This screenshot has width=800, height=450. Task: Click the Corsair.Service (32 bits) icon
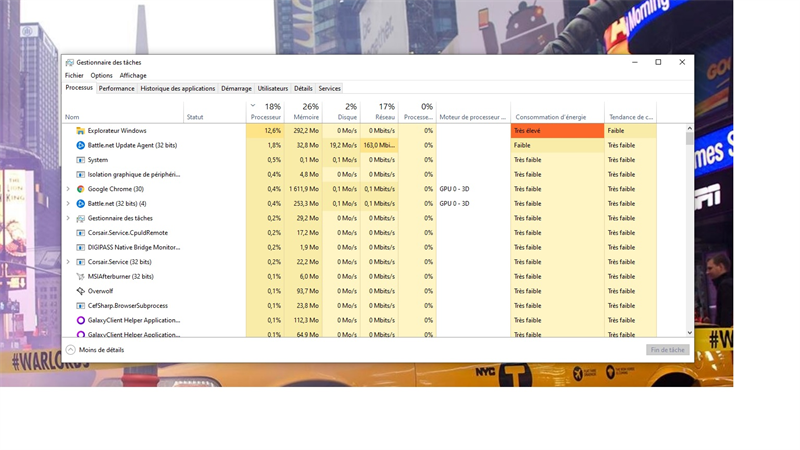tap(80, 262)
